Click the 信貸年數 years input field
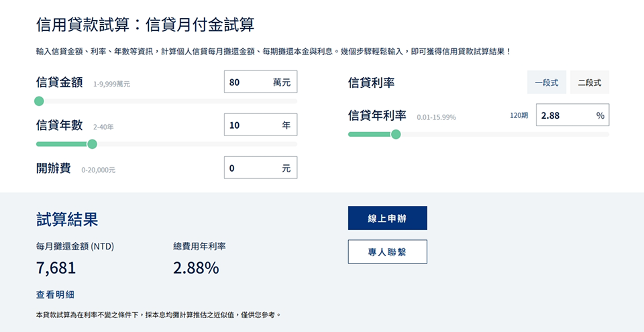Image resolution: width=644 pixels, height=332 pixels. coord(248,125)
